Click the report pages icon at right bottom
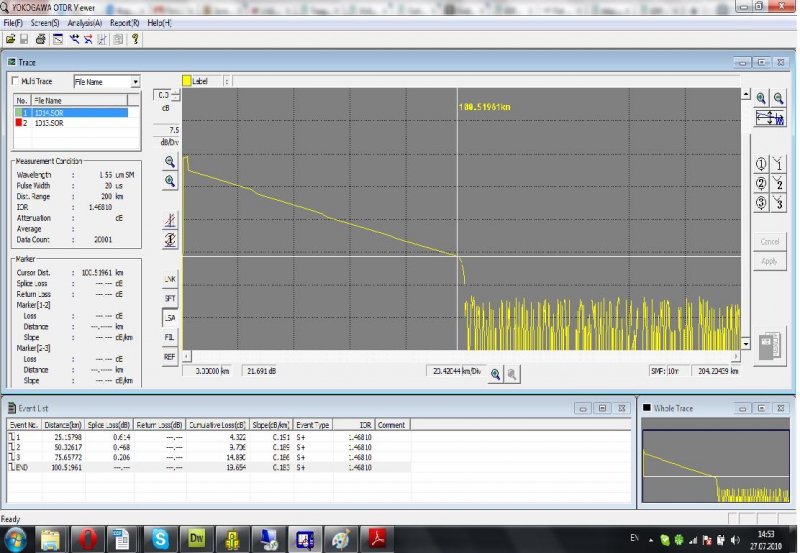This screenshot has height=553, width=800. click(770, 346)
